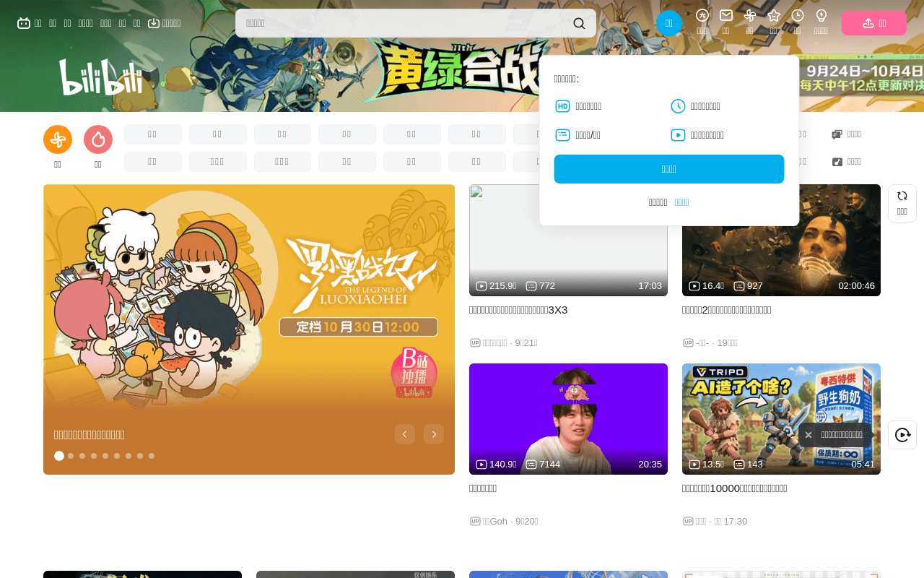924x578 pixels.
Task: Go to next carousel slide with right chevron
Action: [434, 434]
